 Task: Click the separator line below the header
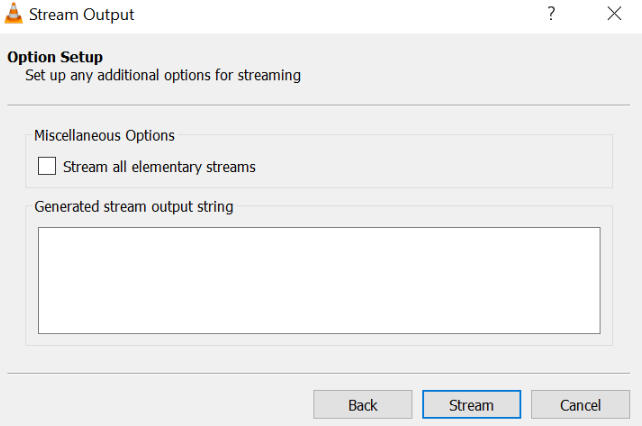[319, 104]
